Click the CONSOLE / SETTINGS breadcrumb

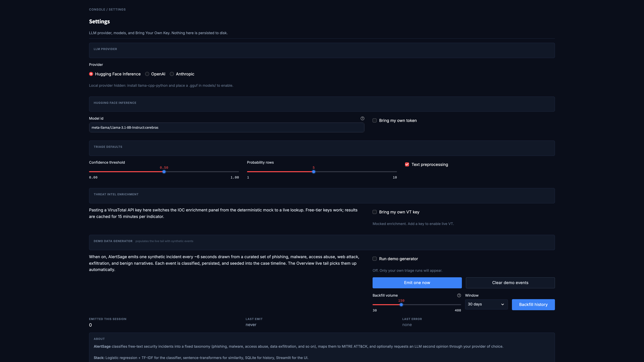pyautogui.click(x=107, y=10)
